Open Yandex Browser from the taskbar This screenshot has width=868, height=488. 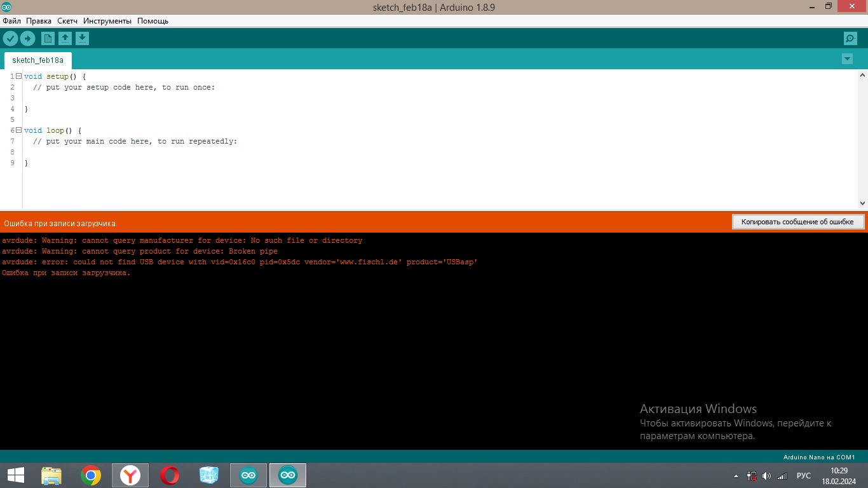130,475
